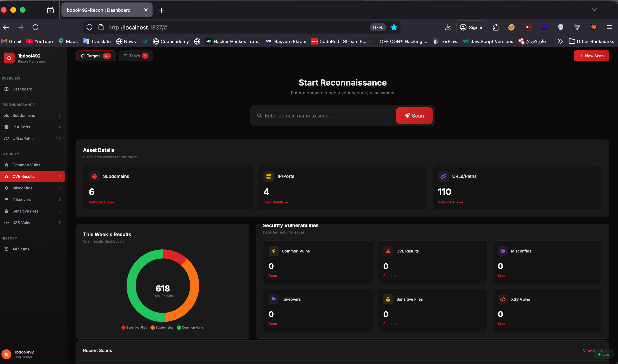Toggle the Sensitive Files legend in the chart

(134, 327)
